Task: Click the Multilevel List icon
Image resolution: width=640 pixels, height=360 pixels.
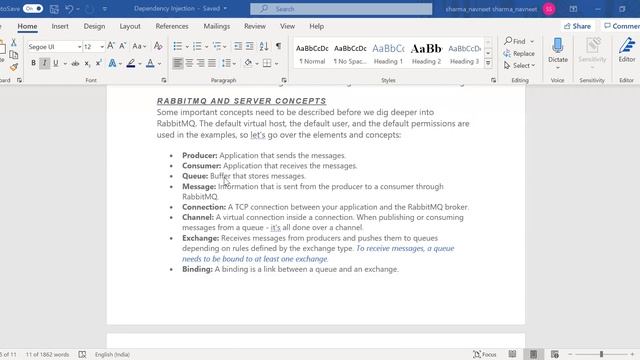Action: (x=216, y=46)
